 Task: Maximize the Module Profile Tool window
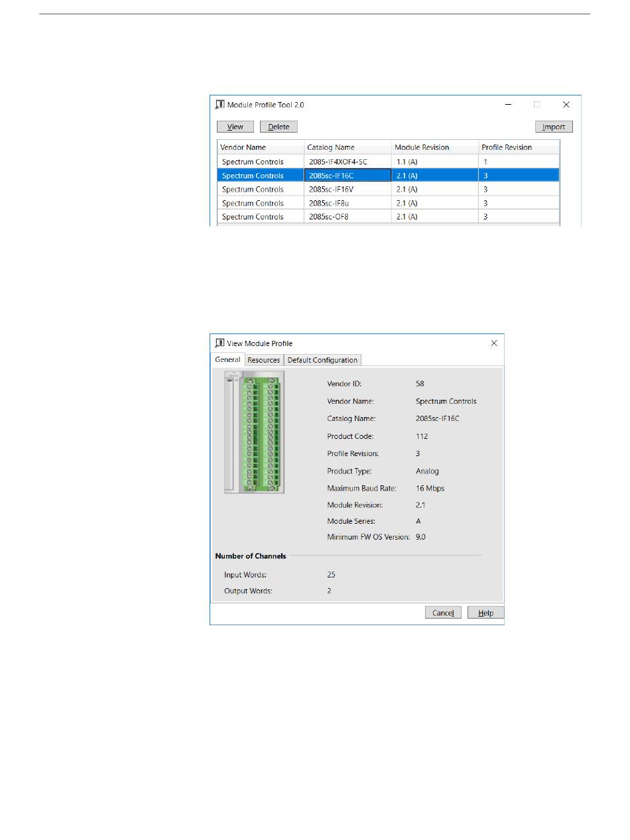pyautogui.click(x=537, y=105)
